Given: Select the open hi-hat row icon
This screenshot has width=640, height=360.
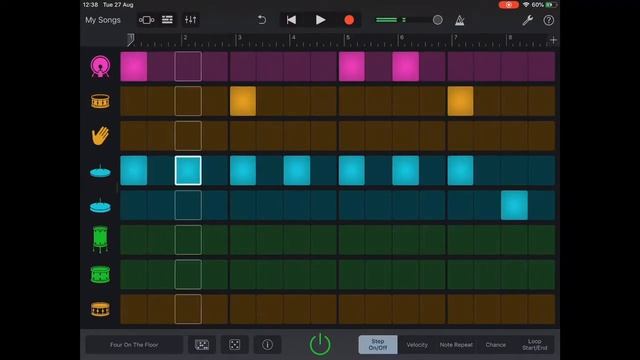Looking at the screenshot, I should point(100,205).
